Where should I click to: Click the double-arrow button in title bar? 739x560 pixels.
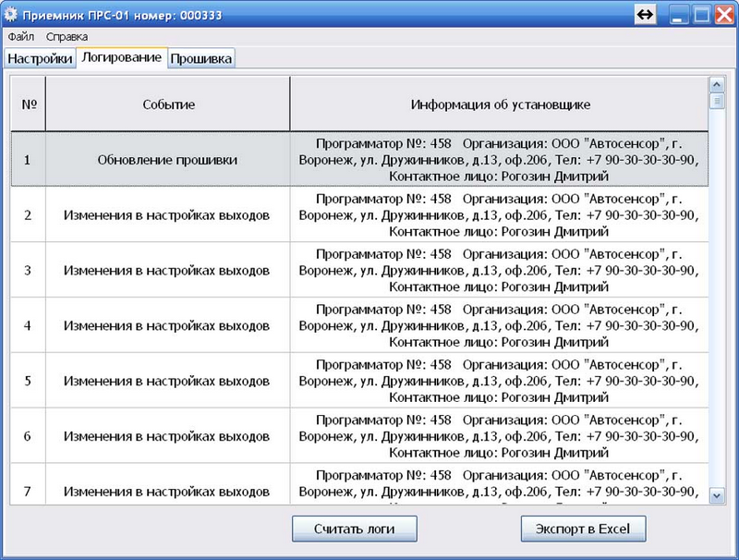[x=645, y=15]
